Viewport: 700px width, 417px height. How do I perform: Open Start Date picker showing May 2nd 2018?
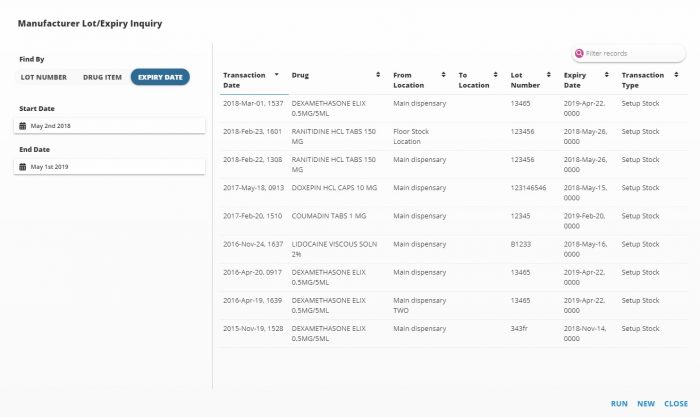112,126
